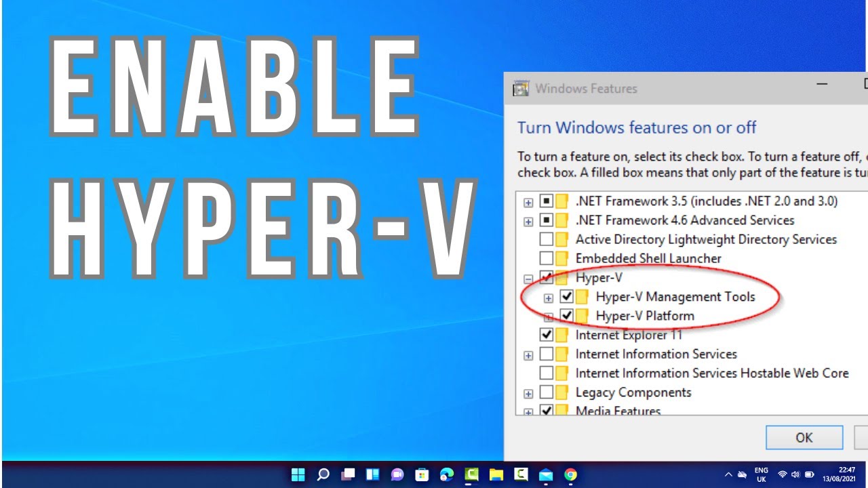Expand Legacy Components node

(x=528, y=393)
